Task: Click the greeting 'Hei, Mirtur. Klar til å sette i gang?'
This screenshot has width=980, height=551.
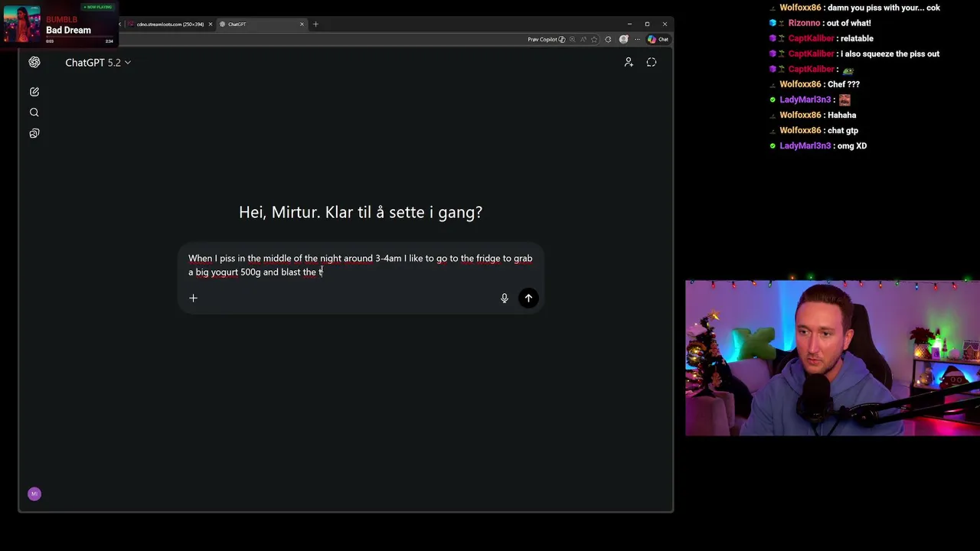Action: coord(361,212)
